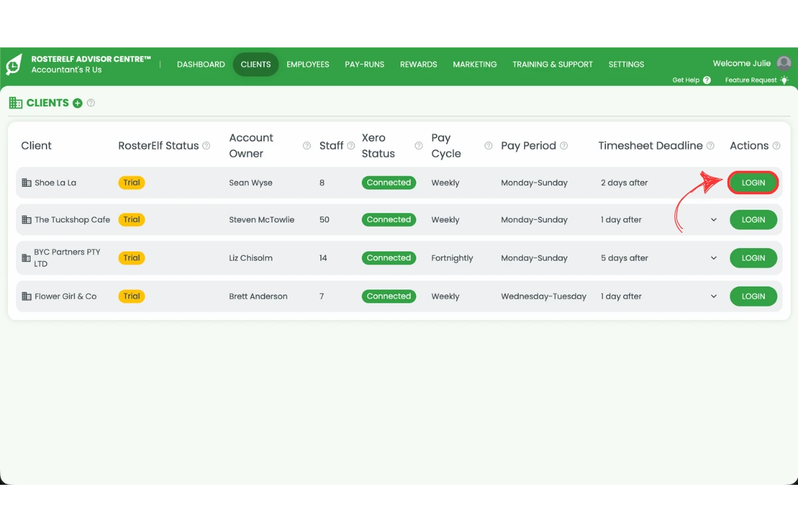798x532 pixels.
Task: Click the 5 days after deadline
Action: (x=624, y=258)
